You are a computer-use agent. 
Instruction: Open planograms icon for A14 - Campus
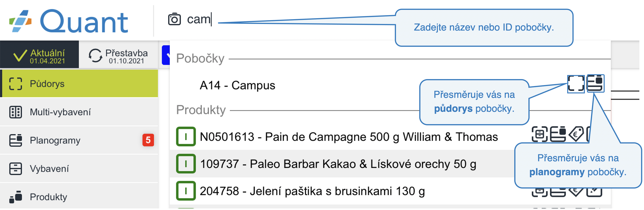coord(596,84)
